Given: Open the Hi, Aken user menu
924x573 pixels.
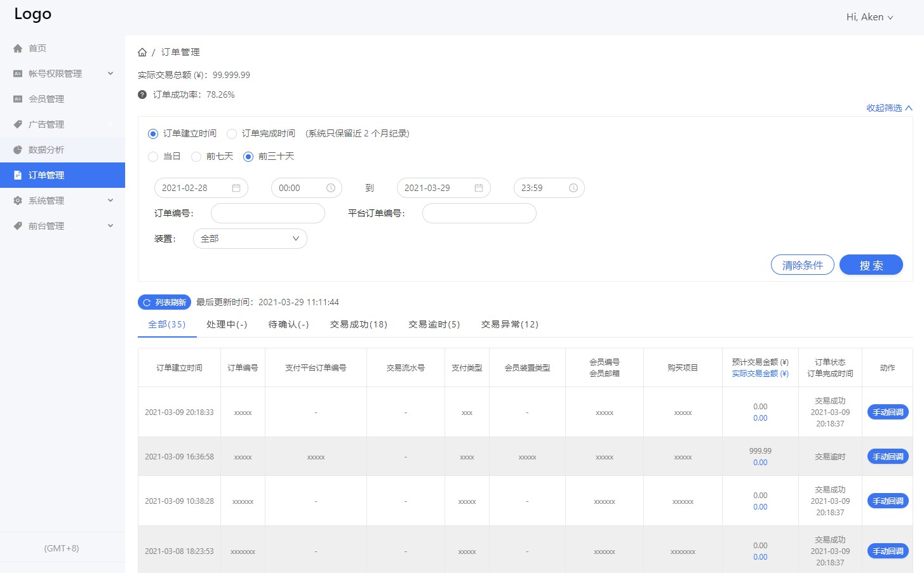Looking at the screenshot, I should click(x=869, y=17).
